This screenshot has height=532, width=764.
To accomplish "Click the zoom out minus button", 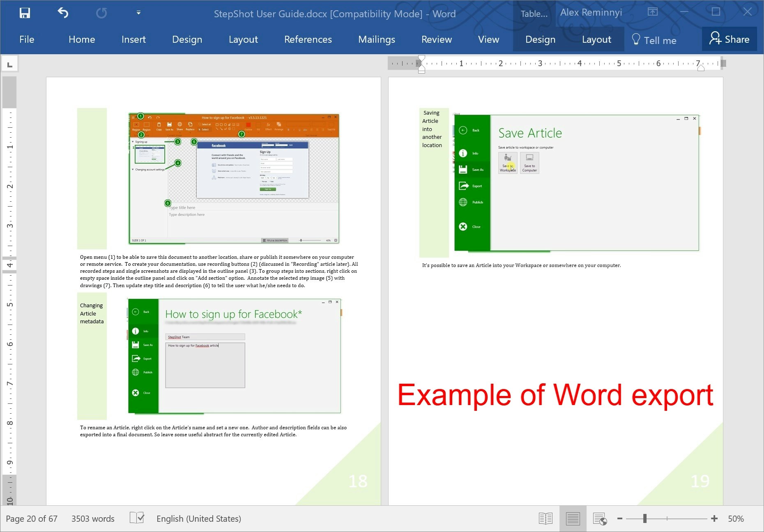I will (x=620, y=519).
